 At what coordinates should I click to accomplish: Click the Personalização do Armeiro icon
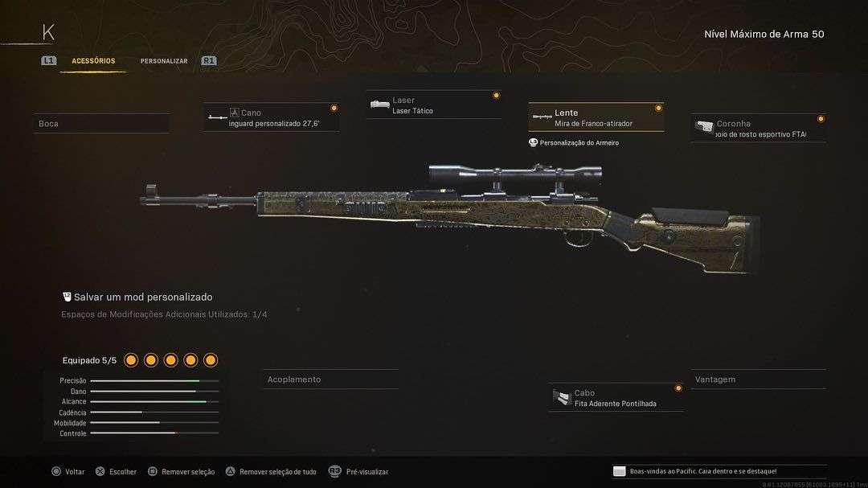tap(533, 142)
